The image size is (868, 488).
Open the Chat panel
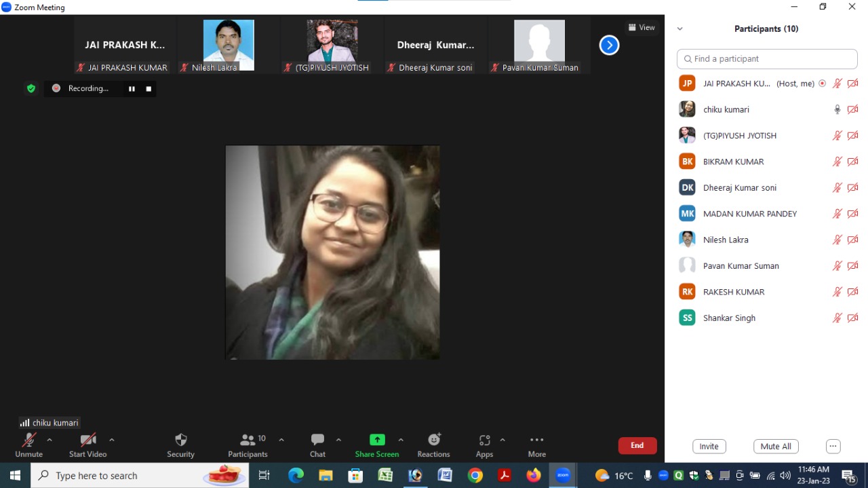click(317, 445)
